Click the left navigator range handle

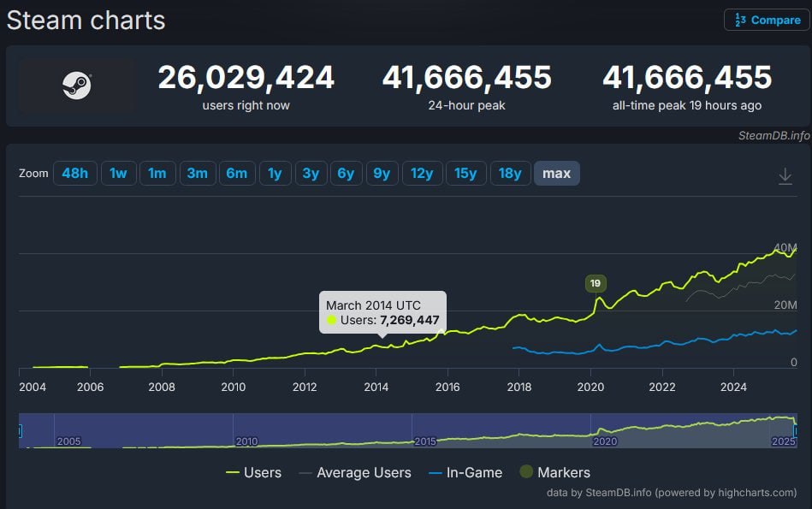pyautogui.click(x=20, y=431)
